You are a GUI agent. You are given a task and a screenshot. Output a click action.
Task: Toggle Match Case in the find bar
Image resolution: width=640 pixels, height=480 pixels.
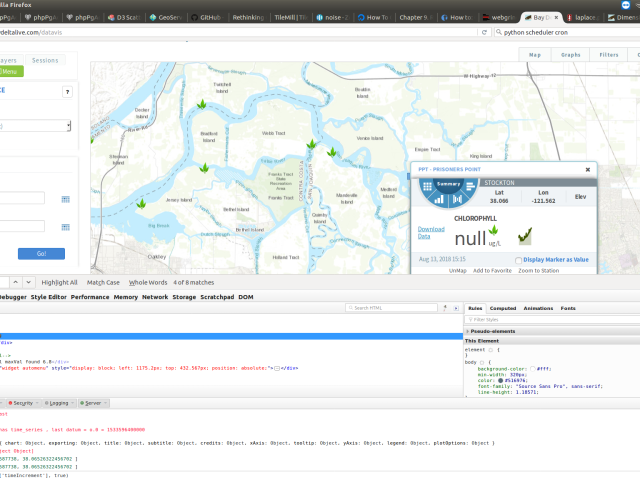(103, 282)
